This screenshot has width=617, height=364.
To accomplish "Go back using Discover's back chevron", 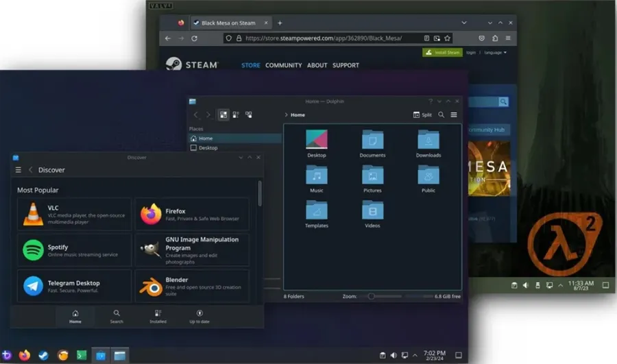I will tap(30, 169).
